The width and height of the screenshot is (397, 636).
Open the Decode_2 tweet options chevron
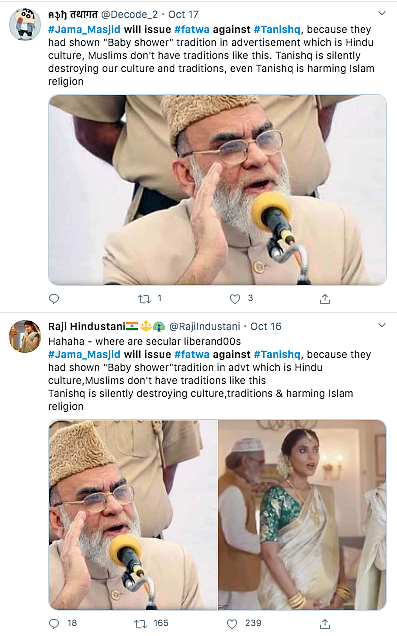[382, 13]
